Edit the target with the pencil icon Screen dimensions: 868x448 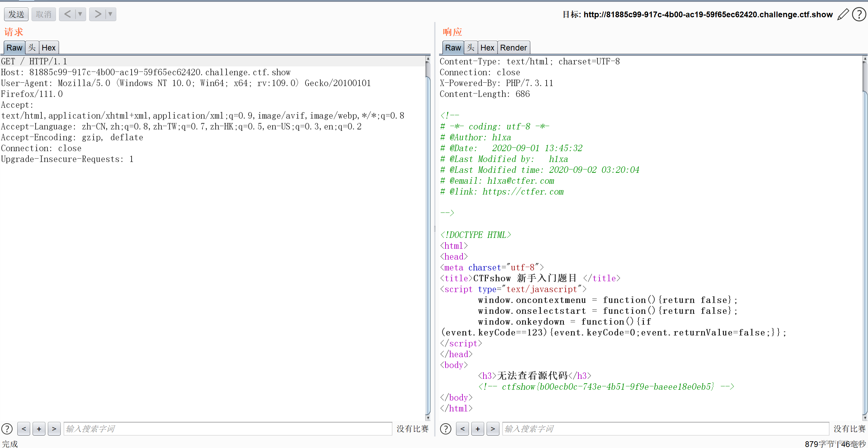coord(843,15)
